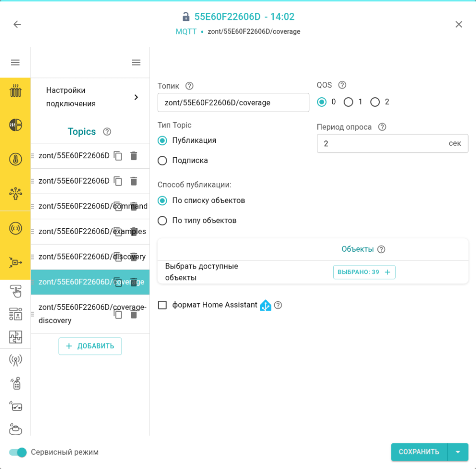
Task: Show help for Home Assistant format
Action: tap(278, 305)
